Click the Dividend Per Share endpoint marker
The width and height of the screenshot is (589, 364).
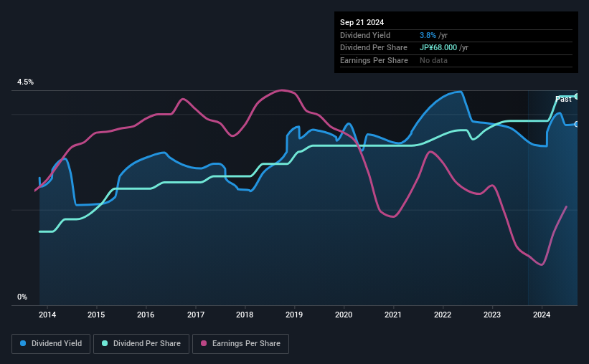click(x=577, y=97)
